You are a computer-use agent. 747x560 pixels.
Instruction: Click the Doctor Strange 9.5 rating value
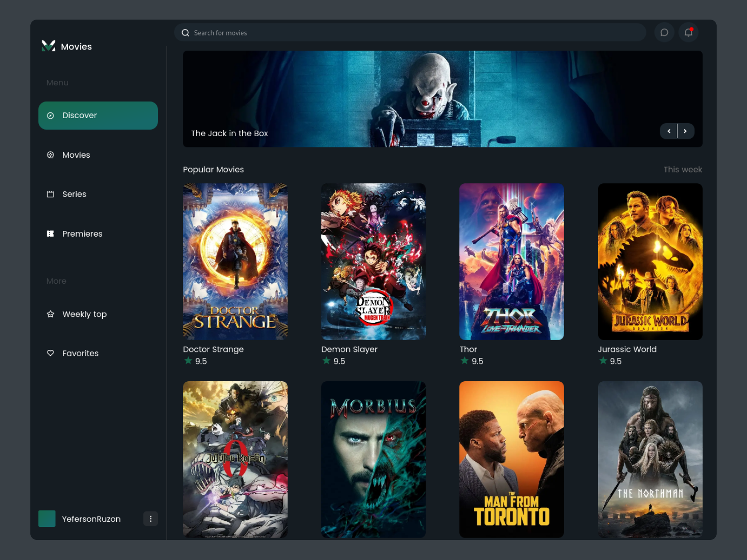point(201,361)
